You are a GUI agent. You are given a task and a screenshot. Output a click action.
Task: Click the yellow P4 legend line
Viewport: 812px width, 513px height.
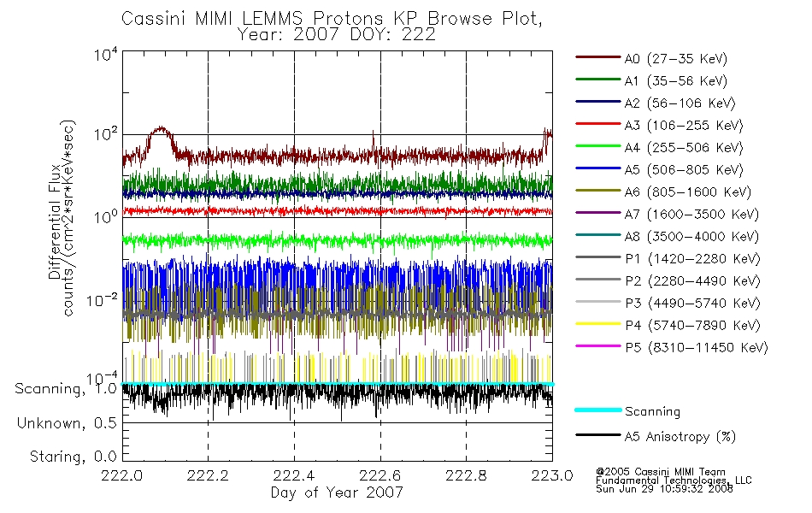point(598,324)
